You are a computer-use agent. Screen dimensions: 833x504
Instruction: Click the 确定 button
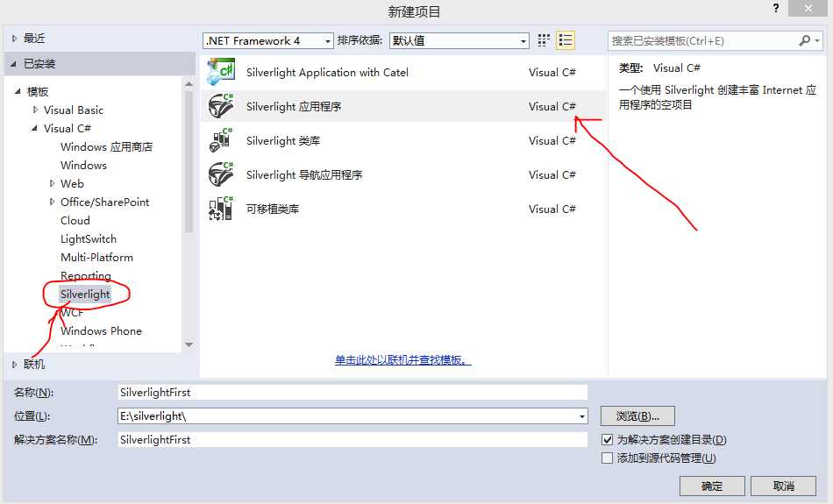(x=712, y=486)
